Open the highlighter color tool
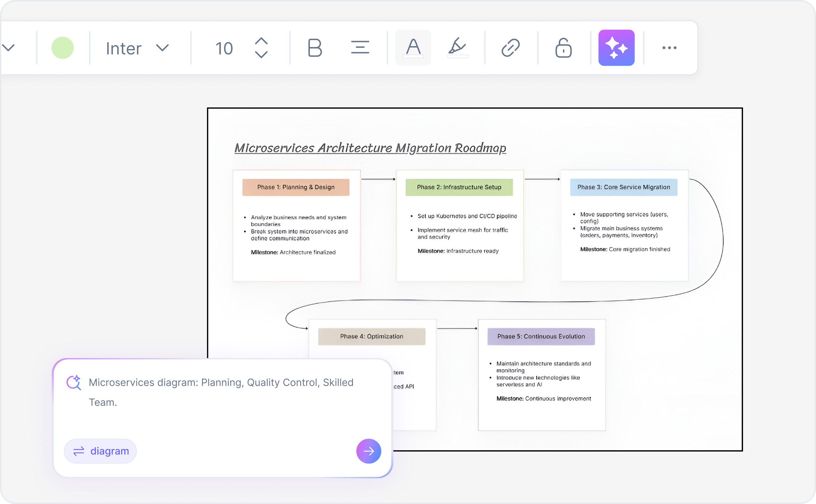This screenshot has width=816, height=504. point(457,48)
